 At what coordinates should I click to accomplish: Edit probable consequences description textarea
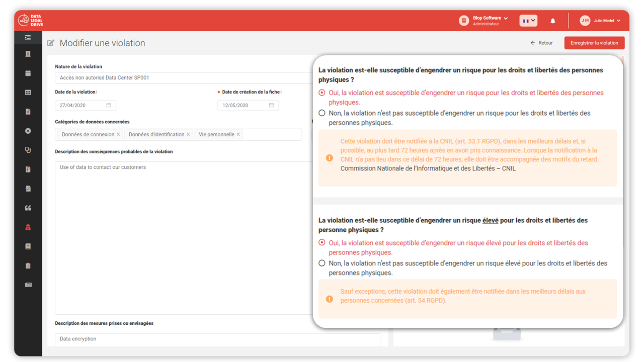(184, 238)
